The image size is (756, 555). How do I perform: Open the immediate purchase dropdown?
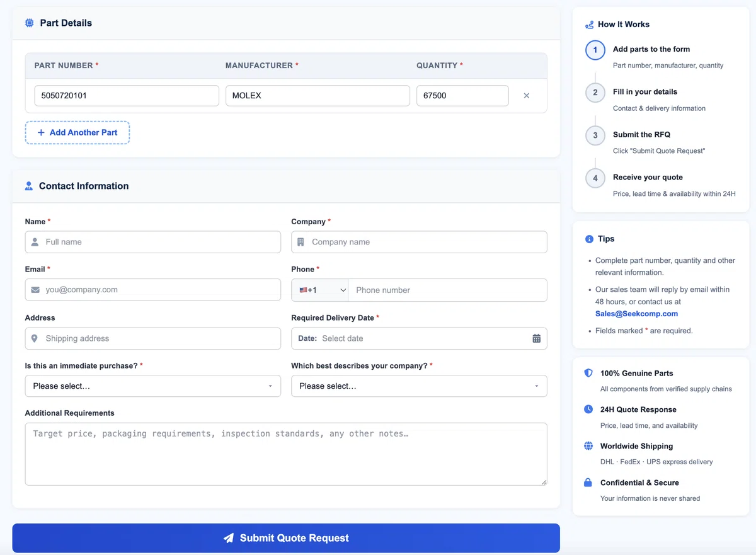(153, 386)
